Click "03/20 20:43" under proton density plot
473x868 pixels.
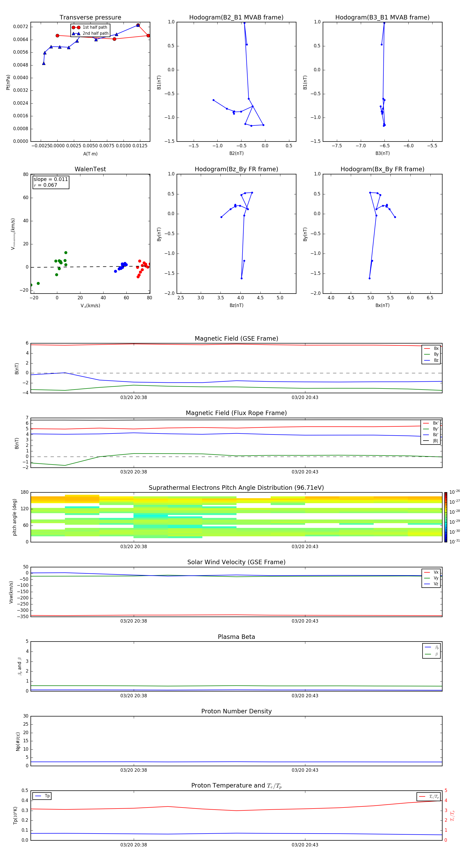click(305, 770)
